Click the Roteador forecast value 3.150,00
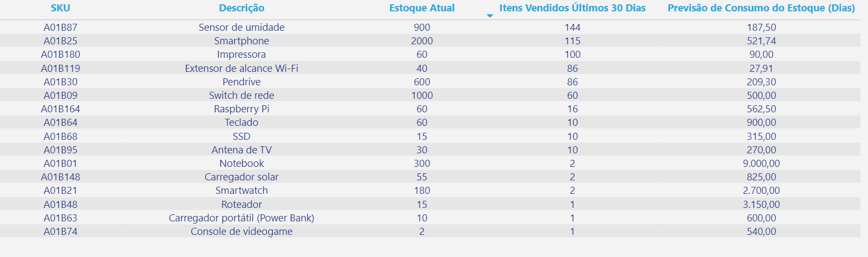868x257 pixels. tap(761, 205)
